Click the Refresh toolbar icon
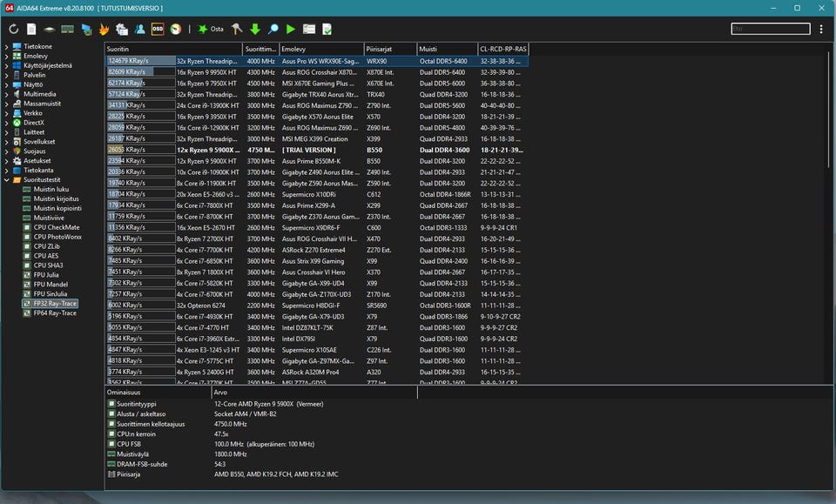The image size is (836, 504). [14, 29]
